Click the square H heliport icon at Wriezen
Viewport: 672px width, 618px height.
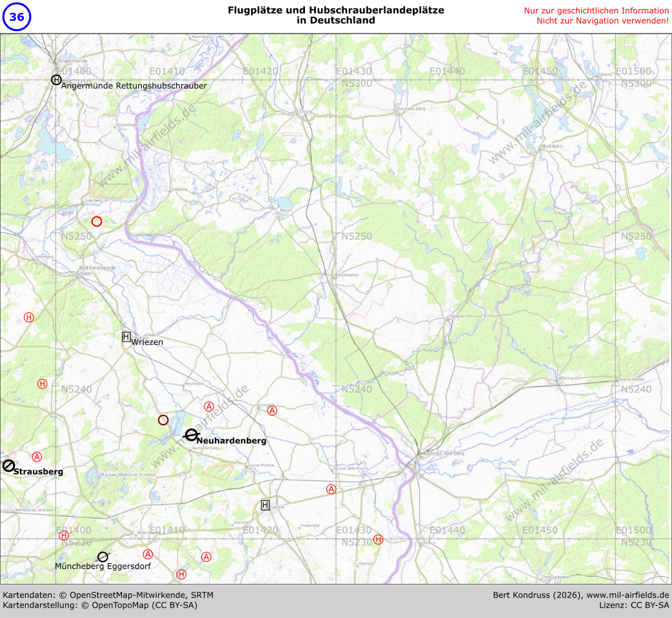point(126,336)
